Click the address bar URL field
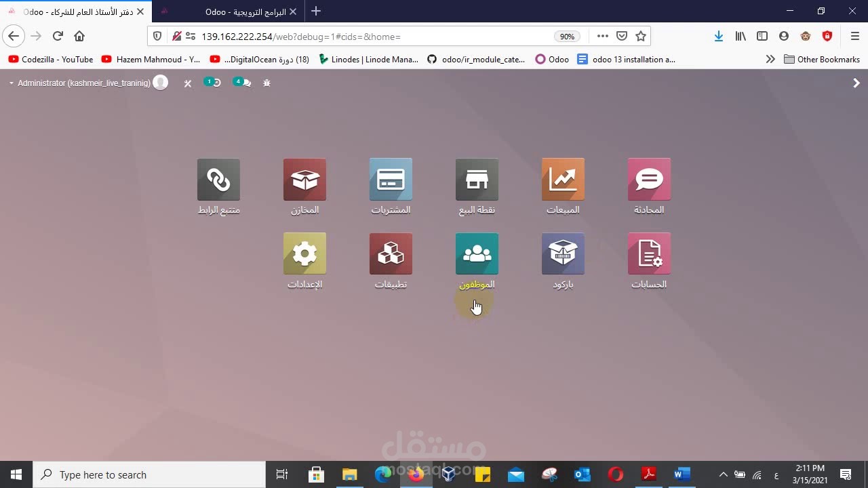The image size is (868, 488). pyautogui.click(x=373, y=37)
